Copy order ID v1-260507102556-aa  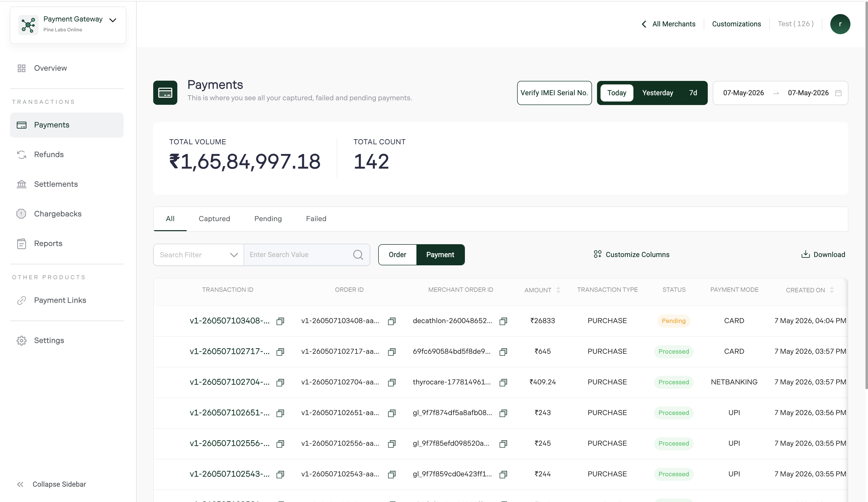[392, 444]
